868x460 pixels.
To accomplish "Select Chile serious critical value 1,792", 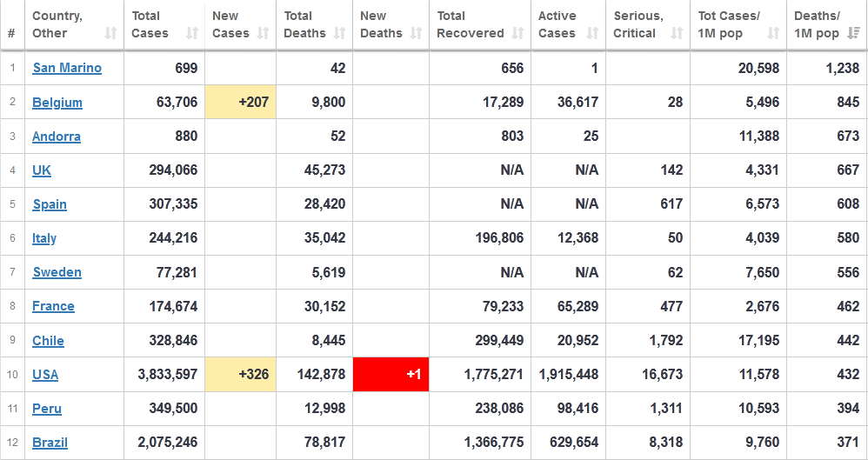I will [x=666, y=340].
